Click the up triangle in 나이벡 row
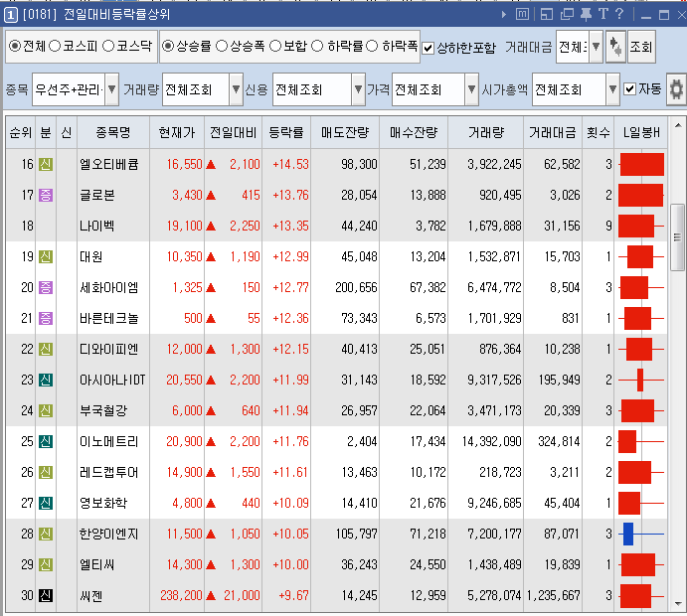 [211, 226]
